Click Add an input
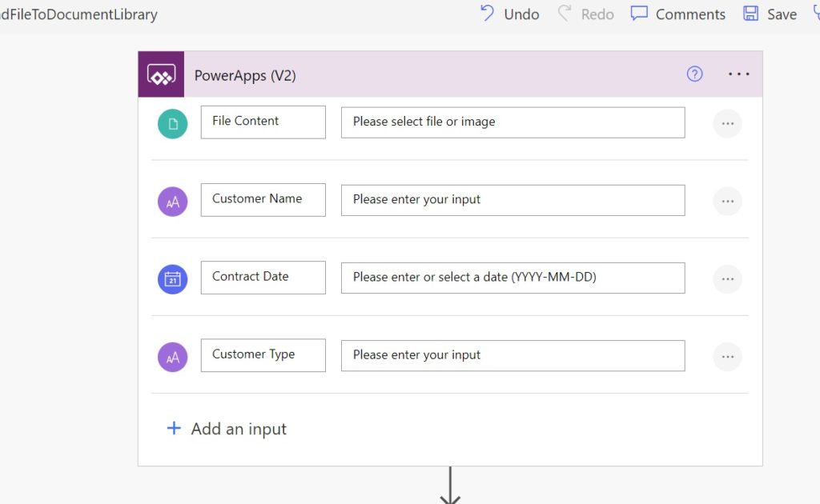Image resolution: width=820 pixels, height=504 pixels. pyautogui.click(x=227, y=428)
